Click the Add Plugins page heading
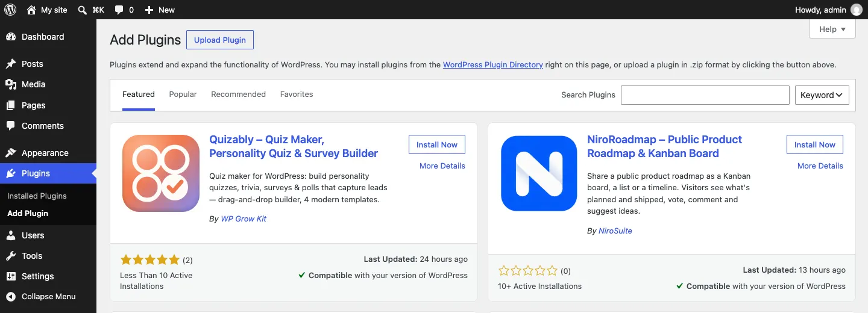 coord(145,40)
